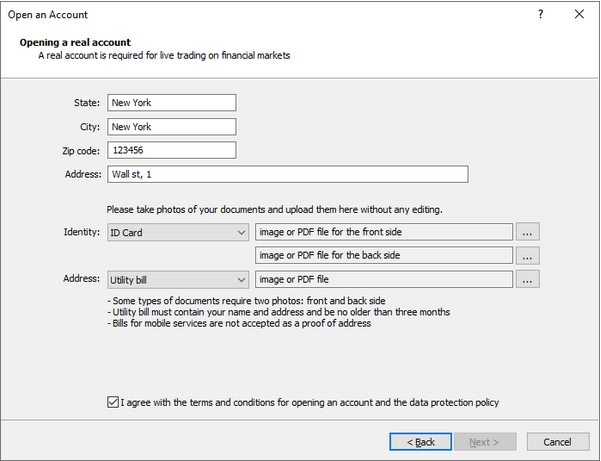Viewport: 601px width, 461px height.
Task: Open the Identity document type dropdown
Action: pyautogui.click(x=177, y=232)
